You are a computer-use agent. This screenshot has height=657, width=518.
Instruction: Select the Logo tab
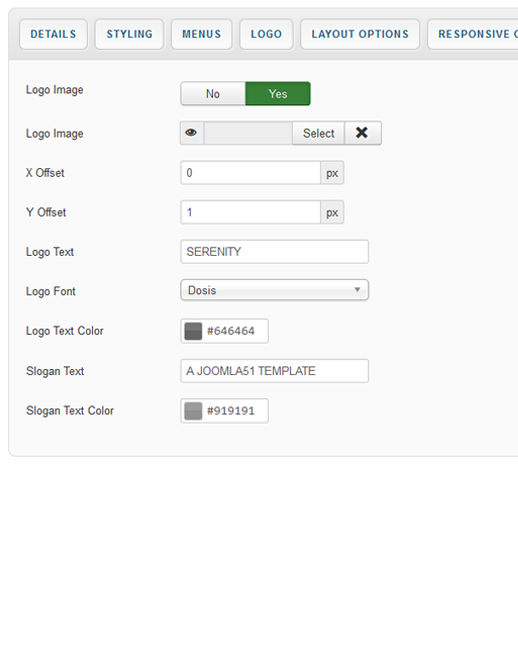266,34
